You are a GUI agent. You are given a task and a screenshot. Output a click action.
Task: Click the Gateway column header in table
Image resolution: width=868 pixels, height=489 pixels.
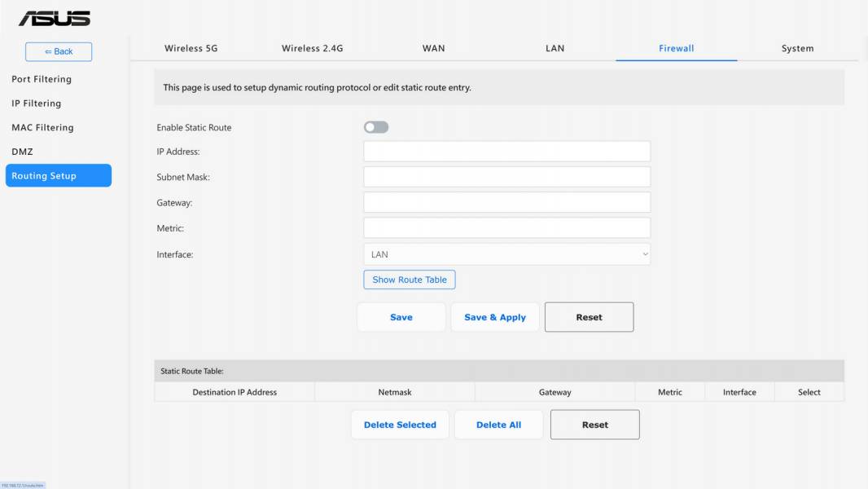tap(555, 392)
